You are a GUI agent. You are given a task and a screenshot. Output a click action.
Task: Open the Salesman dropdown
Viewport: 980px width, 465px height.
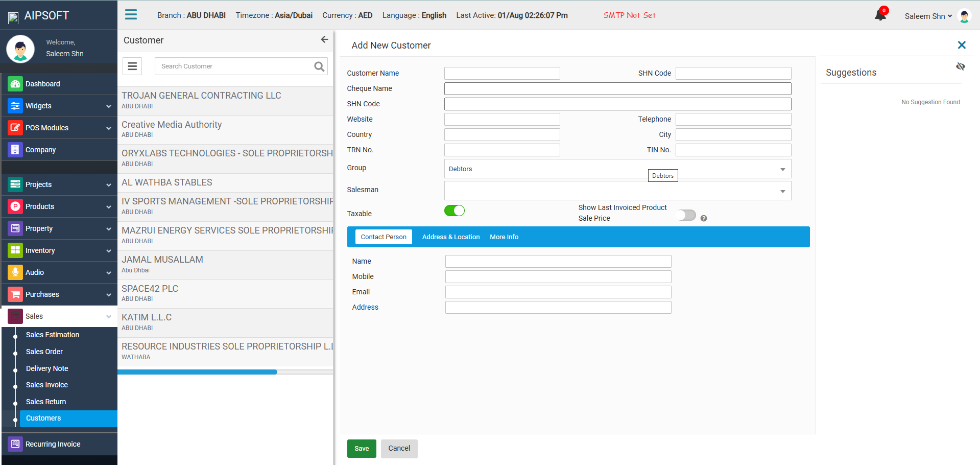point(617,191)
